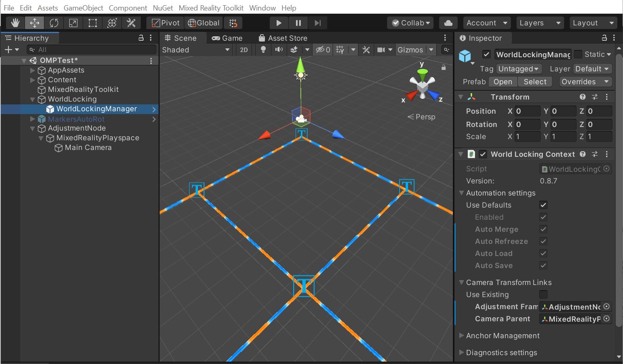Toggle scene effects icon
Screen dimensions: 623x364
(x=294, y=50)
